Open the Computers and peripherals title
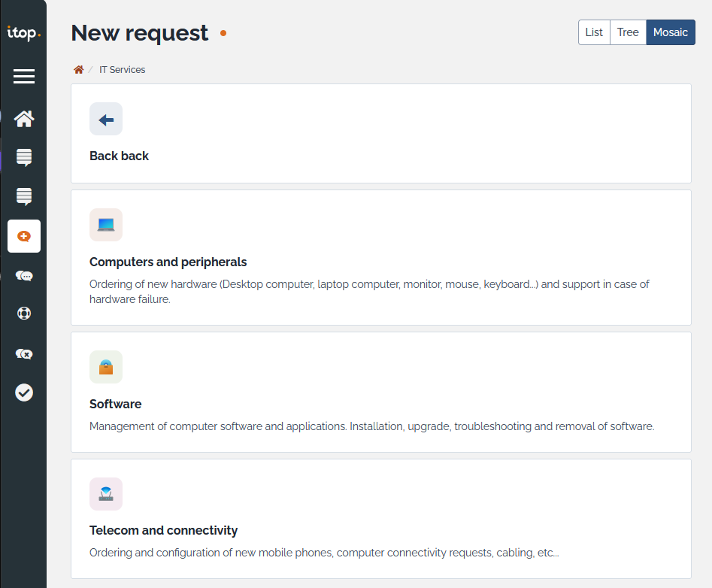The image size is (712, 588). (x=168, y=262)
